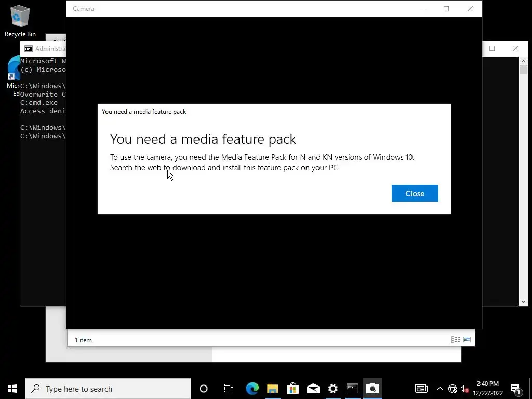
Task: Open the clock showing 2:40 PM
Action: tap(487, 389)
